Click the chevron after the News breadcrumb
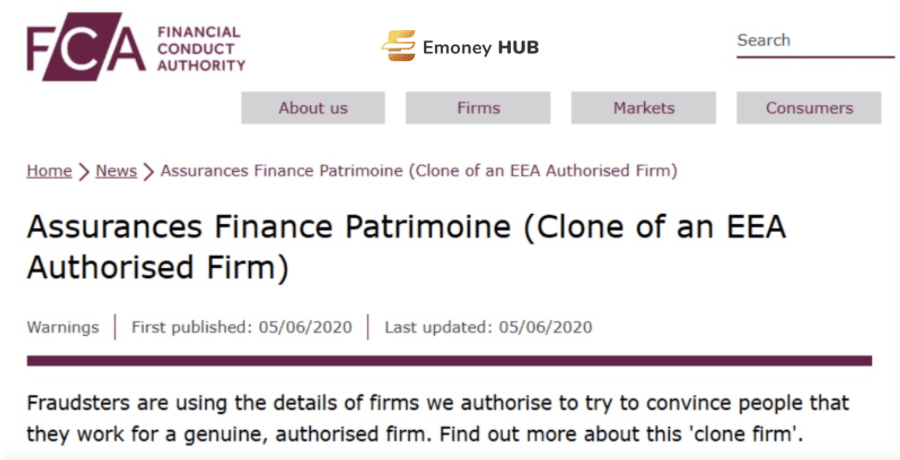 pyautogui.click(x=149, y=172)
